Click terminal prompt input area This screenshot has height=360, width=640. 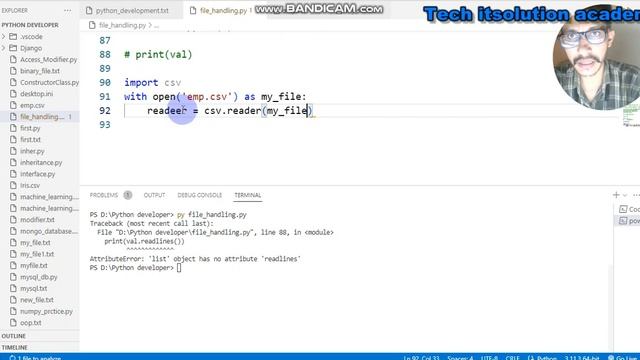pyautogui.click(x=179, y=268)
